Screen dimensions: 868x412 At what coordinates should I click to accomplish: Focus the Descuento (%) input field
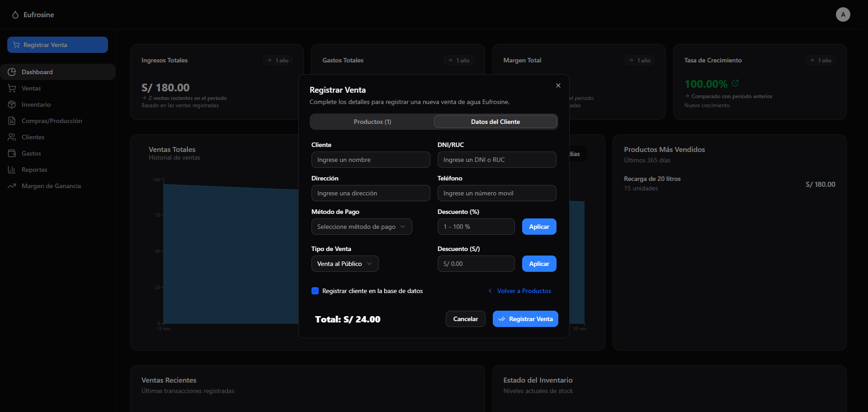click(x=476, y=227)
